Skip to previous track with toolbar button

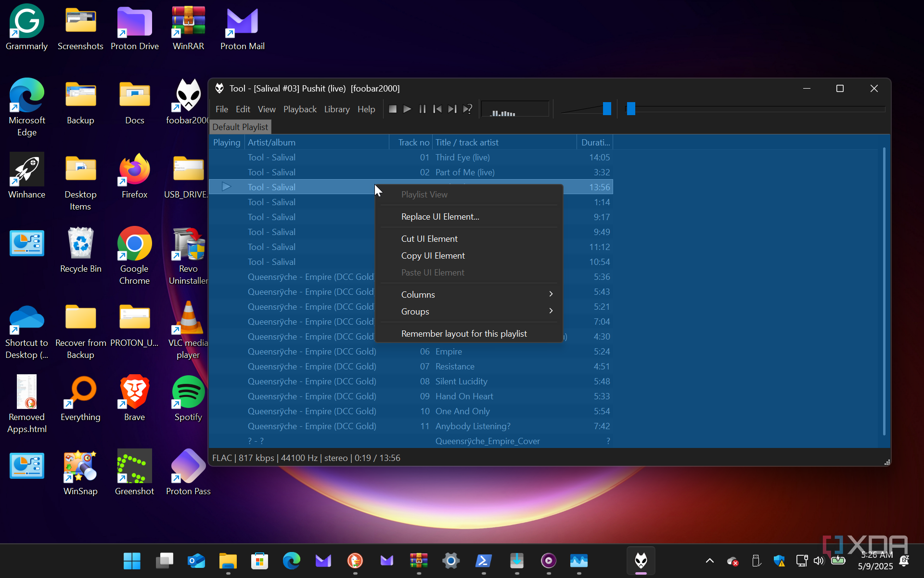pos(437,109)
